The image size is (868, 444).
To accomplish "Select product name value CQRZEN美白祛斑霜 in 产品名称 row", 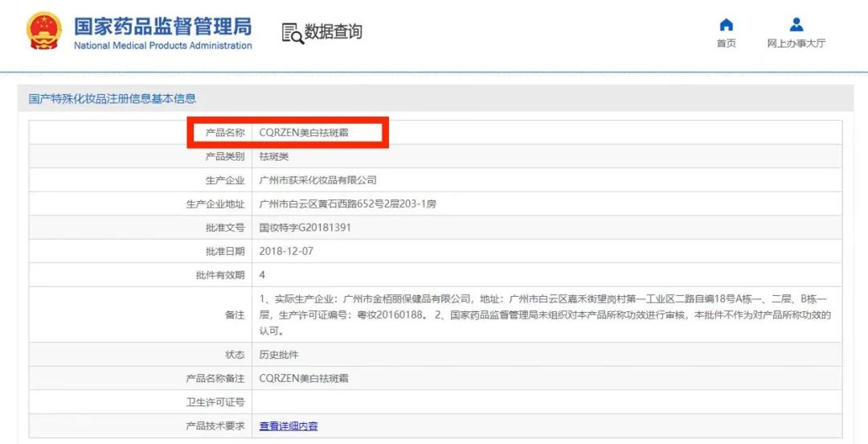I will (x=304, y=133).
